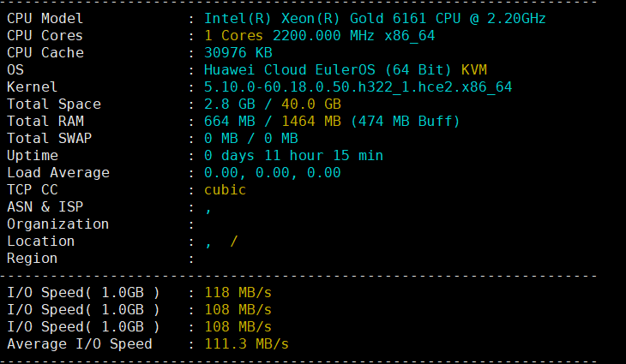
Task: Click the '40.0 GB' total space value
Action: pyautogui.click(x=311, y=104)
